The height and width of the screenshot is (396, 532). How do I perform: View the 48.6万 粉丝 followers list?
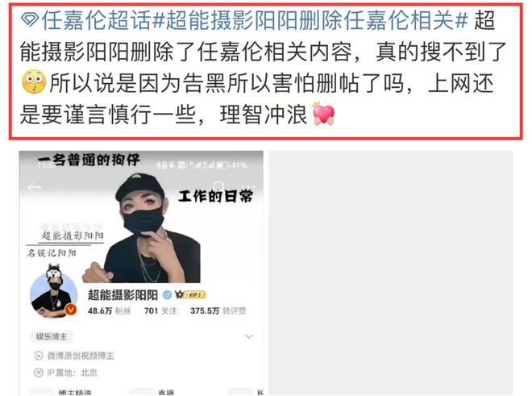[109, 311]
